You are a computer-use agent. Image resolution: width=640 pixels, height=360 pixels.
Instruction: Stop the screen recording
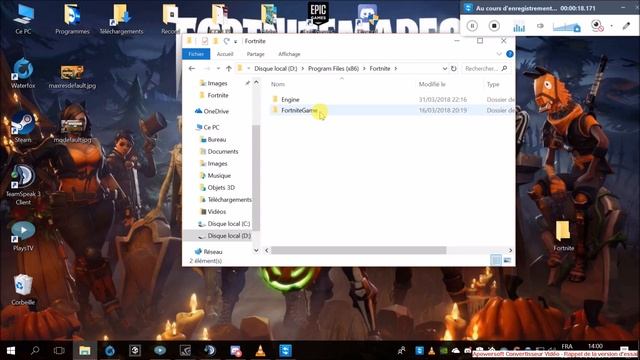click(x=494, y=26)
